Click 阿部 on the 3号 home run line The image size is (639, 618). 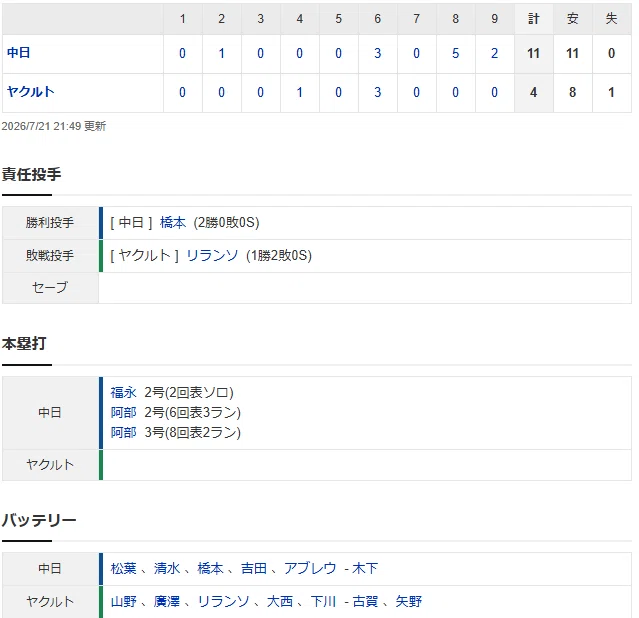123,432
